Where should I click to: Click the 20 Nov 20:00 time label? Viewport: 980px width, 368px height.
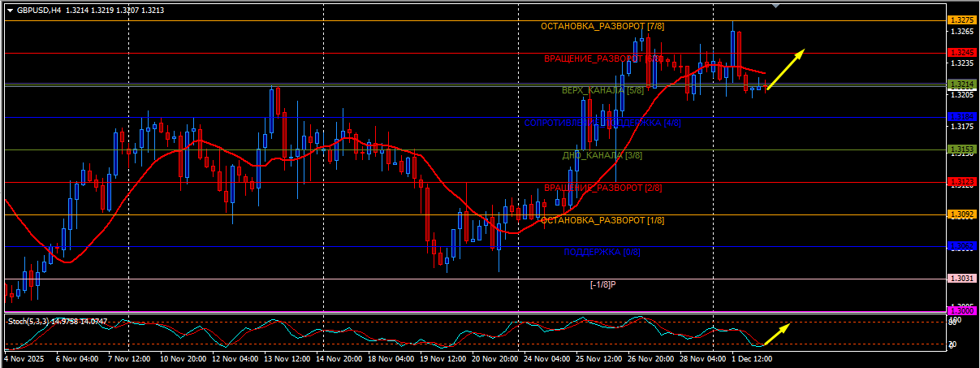click(x=495, y=357)
